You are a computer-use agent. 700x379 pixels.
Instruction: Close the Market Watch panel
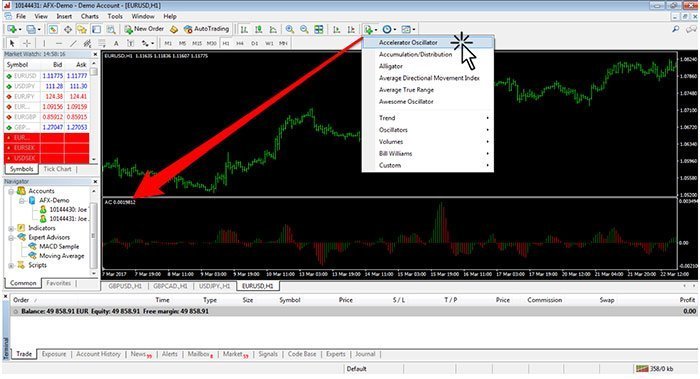(x=95, y=54)
